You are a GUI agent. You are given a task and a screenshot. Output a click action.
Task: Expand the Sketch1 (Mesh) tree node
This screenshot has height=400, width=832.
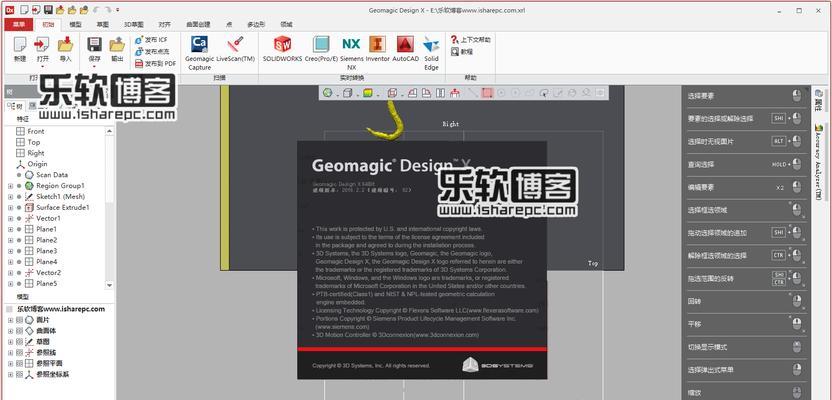tap(10, 197)
